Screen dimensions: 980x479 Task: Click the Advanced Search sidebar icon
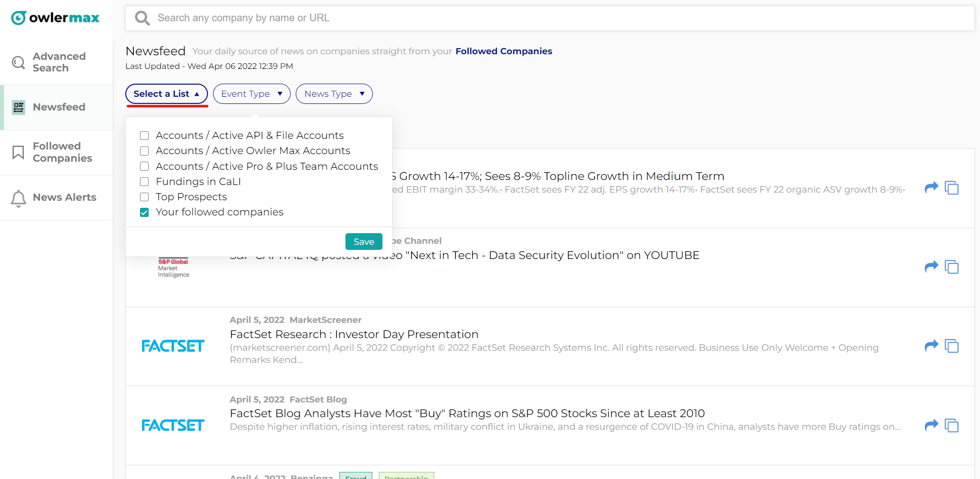[18, 62]
